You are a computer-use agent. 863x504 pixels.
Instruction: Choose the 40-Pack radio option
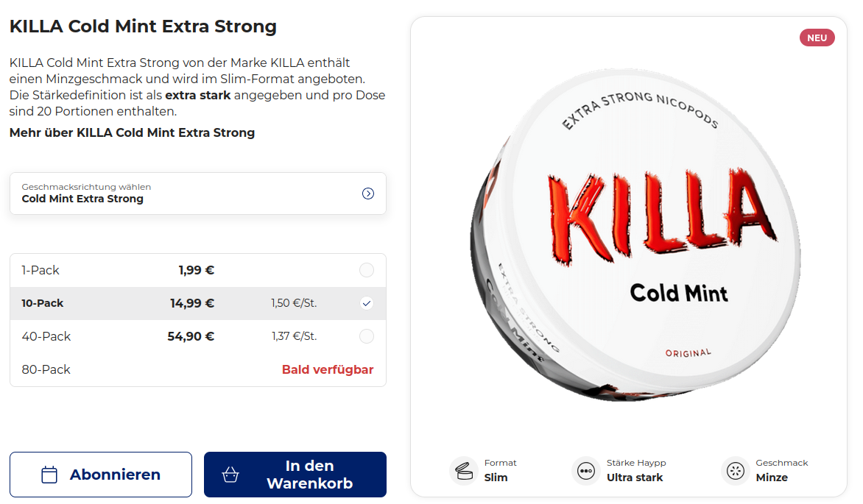367,336
